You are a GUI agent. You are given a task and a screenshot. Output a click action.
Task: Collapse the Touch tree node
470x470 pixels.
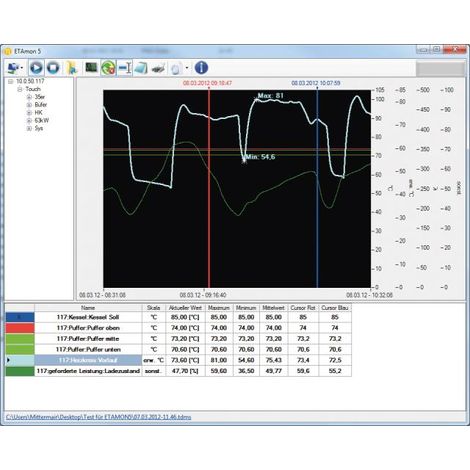coord(20,89)
